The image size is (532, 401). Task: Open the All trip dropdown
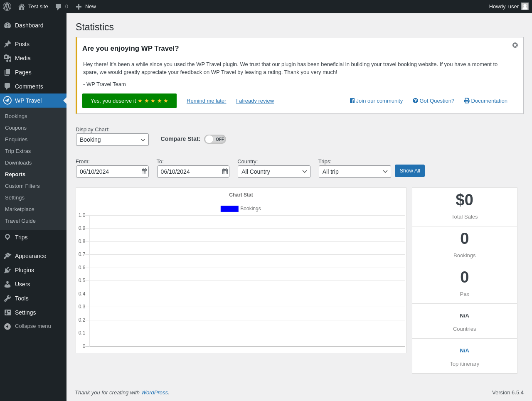pos(355,172)
